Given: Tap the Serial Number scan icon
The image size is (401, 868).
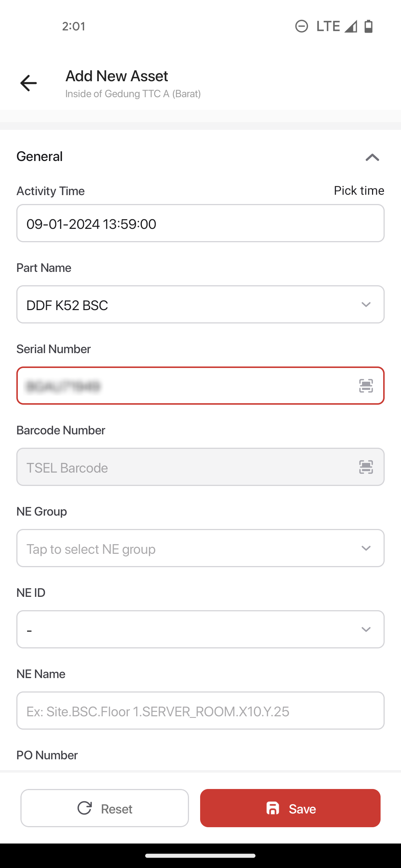Looking at the screenshot, I should click(x=366, y=386).
